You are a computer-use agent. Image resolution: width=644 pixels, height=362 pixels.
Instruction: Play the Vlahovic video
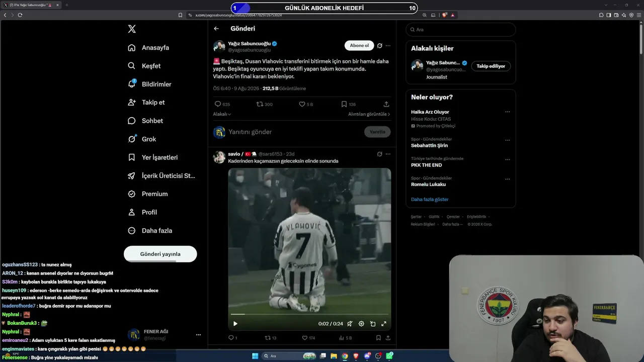235,324
